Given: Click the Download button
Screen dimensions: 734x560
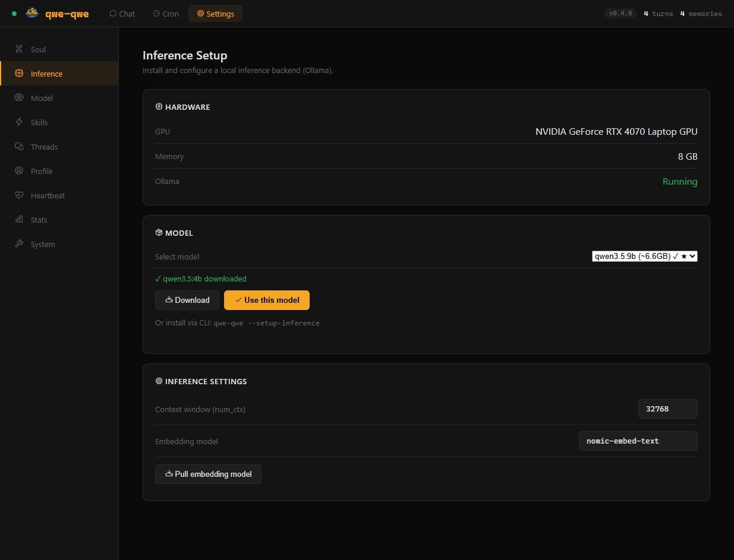Looking at the screenshot, I should 187,300.
